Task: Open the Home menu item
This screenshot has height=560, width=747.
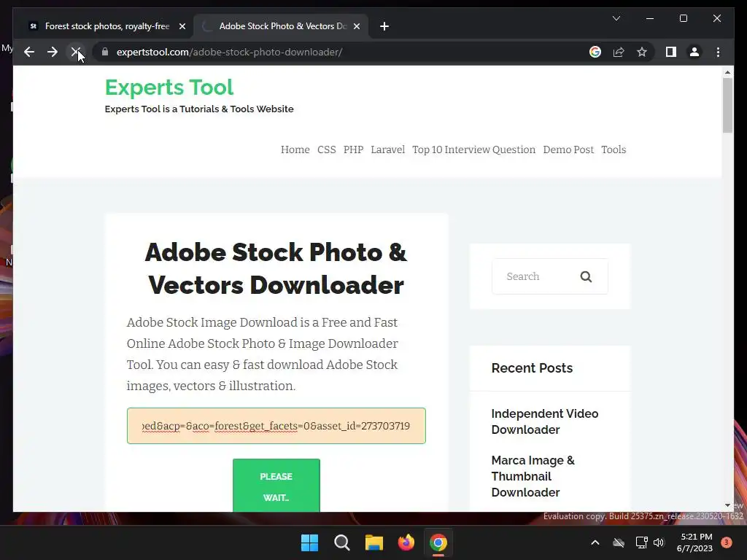Action: [295, 149]
